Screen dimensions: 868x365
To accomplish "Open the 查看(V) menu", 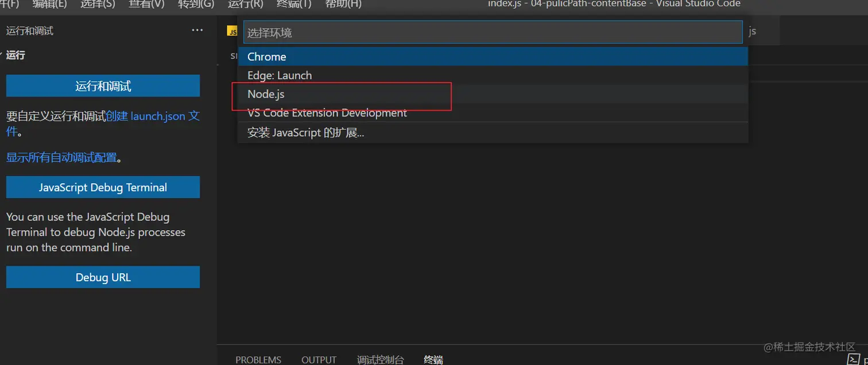I will [146, 3].
